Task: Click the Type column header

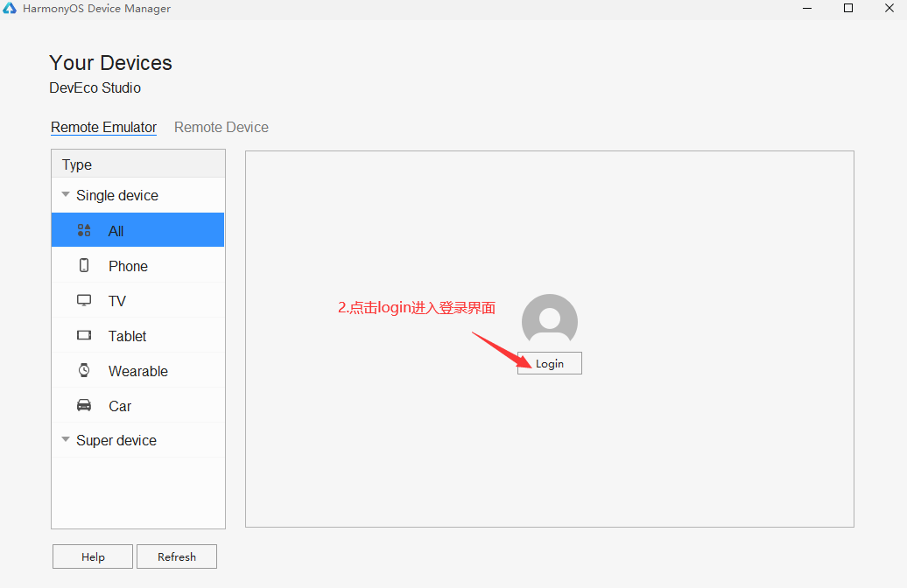Action: pos(138,164)
